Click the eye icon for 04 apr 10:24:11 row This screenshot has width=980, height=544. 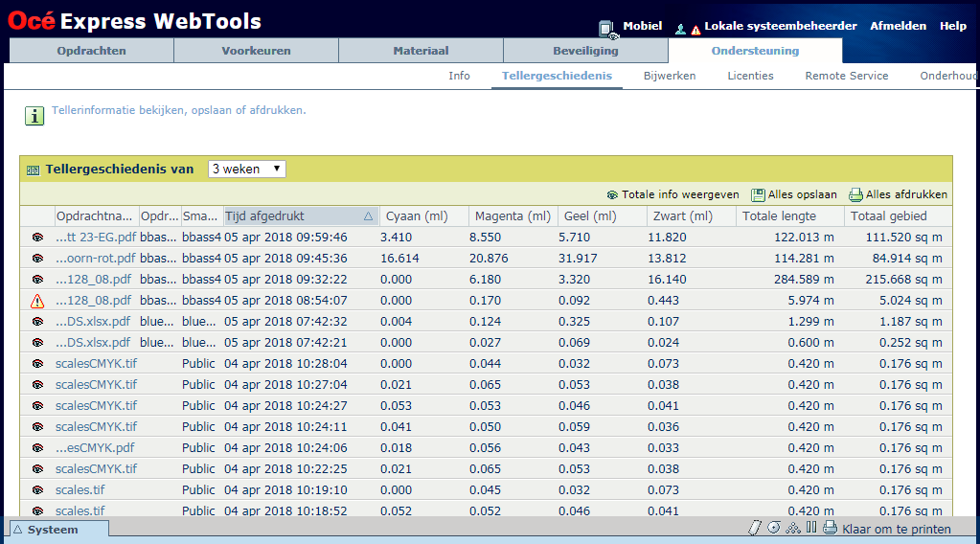[38, 427]
